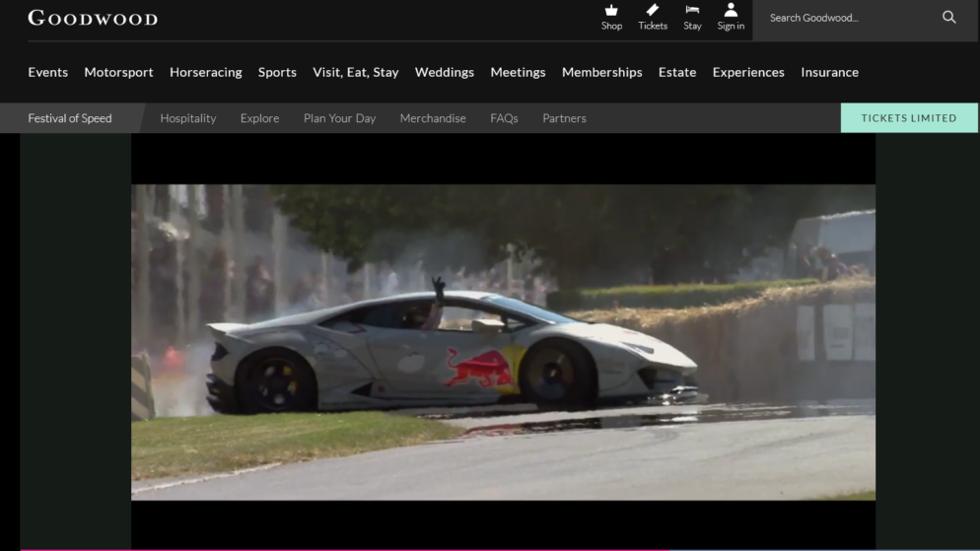Open the Plan Your Day link
980x551 pixels.
tap(340, 118)
